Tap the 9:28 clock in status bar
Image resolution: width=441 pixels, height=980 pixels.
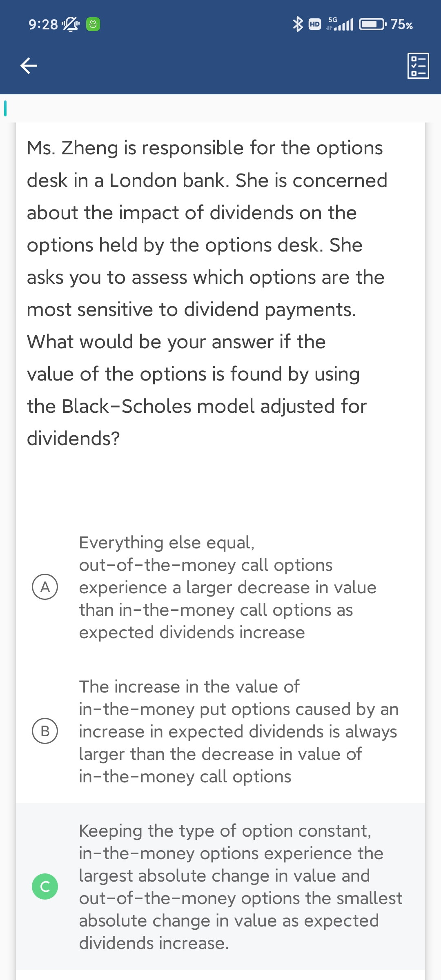(x=43, y=24)
